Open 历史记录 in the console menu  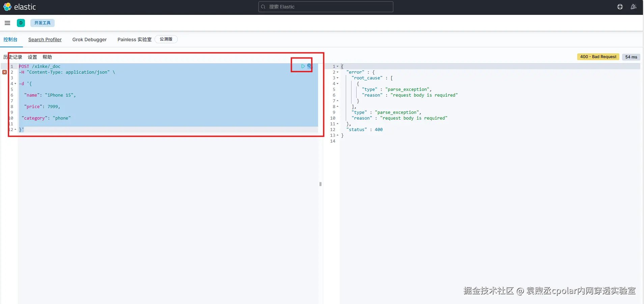(13, 57)
